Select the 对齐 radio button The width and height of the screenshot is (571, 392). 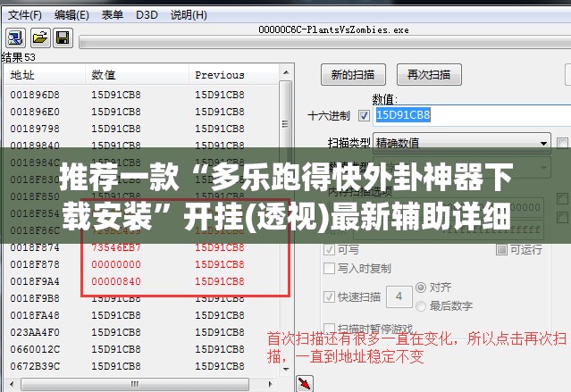coord(421,288)
